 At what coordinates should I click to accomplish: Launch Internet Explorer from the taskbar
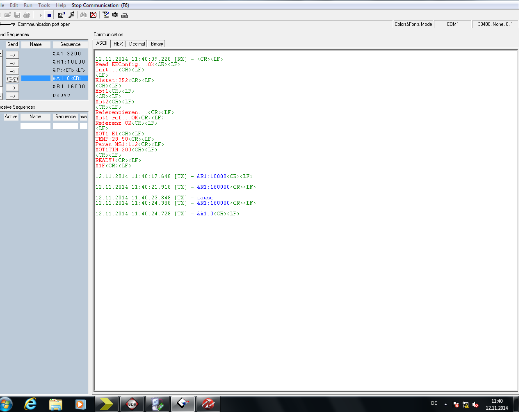(30, 404)
